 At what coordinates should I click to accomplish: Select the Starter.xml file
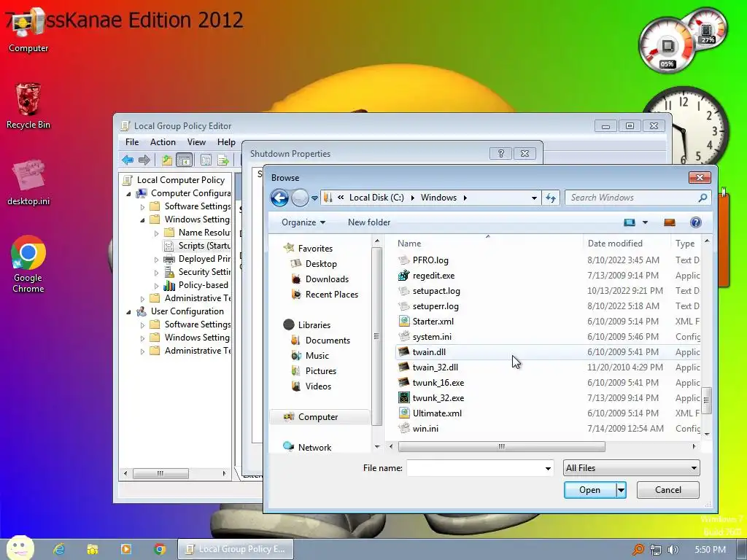[433, 321]
